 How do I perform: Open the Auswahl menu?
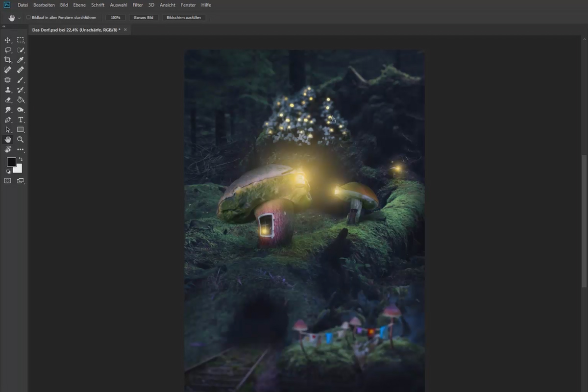point(119,5)
